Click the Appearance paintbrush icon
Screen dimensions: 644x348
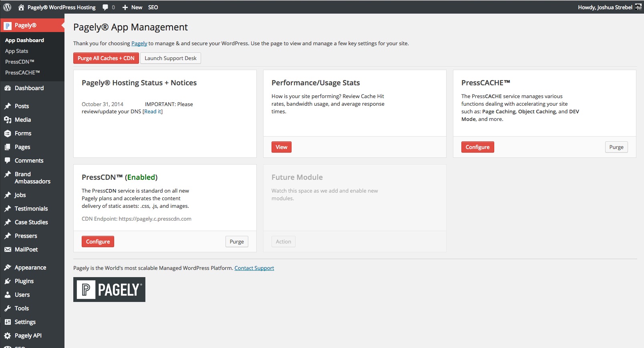[8, 268]
